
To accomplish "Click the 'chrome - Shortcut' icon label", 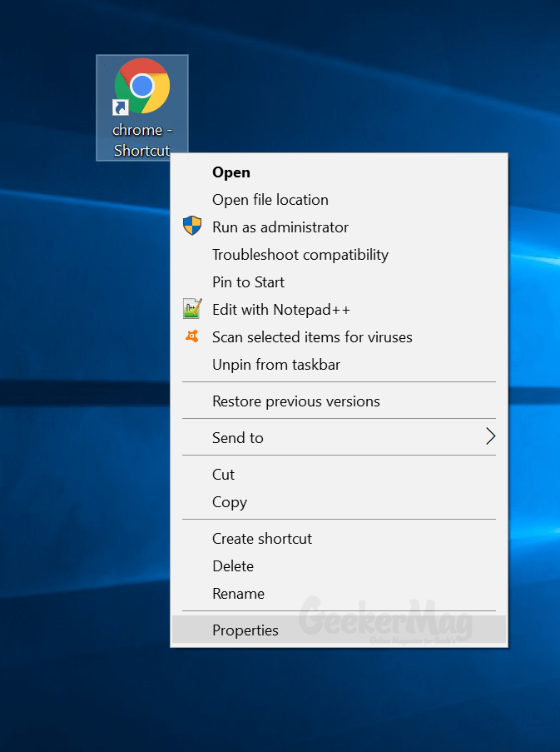I will pyautogui.click(x=141, y=140).
